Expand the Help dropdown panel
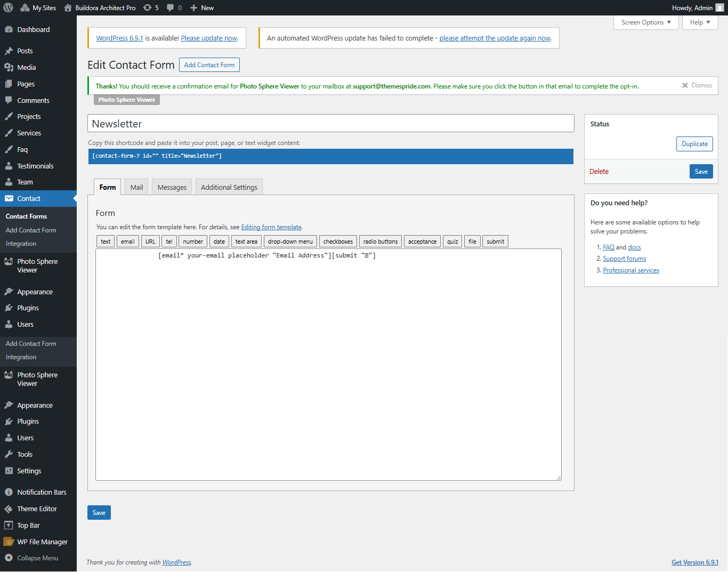Screen dimensions: 728x572 tap(700, 22)
